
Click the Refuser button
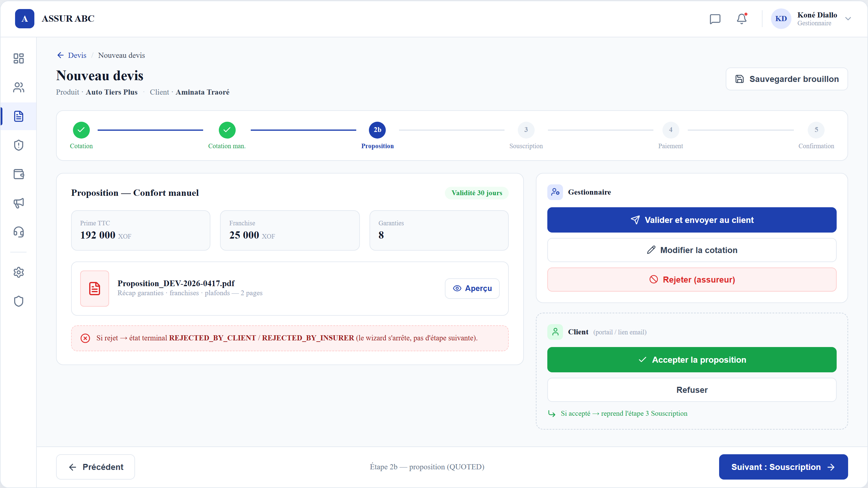pyautogui.click(x=692, y=390)
